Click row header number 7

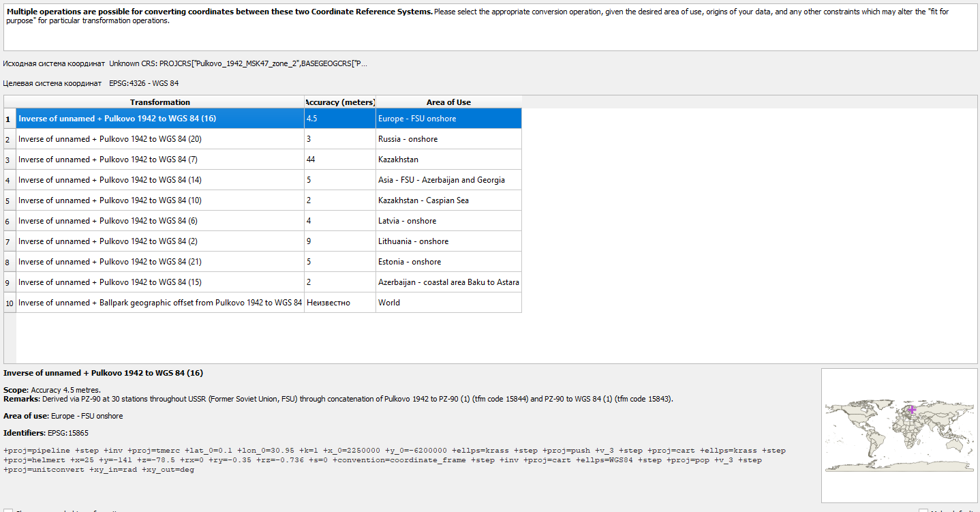tap(10, 241)
